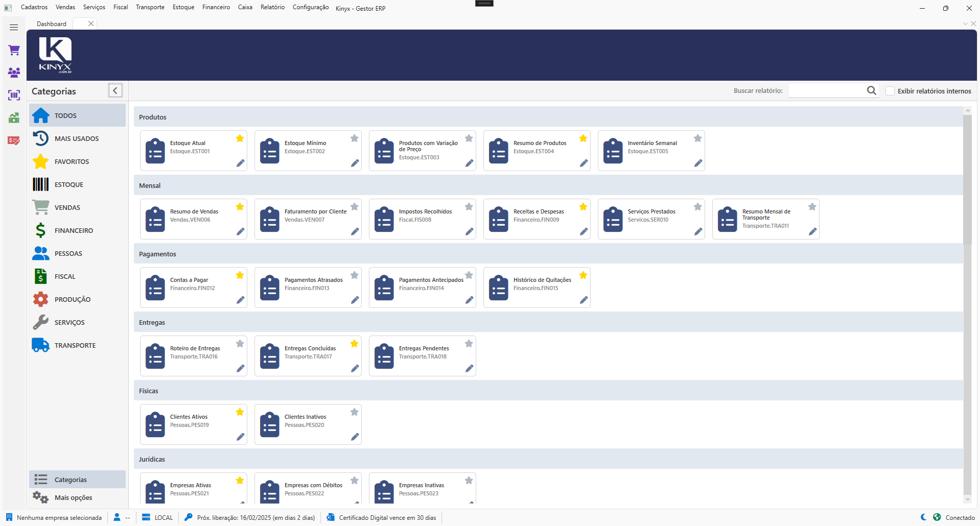Expand the tab list dropdown arrow
This screenshot has width=980, height=526.
[965, 23]
